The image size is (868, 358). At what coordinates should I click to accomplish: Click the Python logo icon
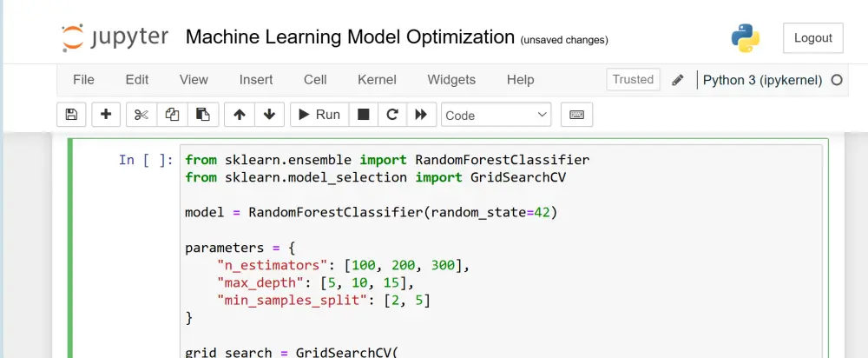[745, 38]
